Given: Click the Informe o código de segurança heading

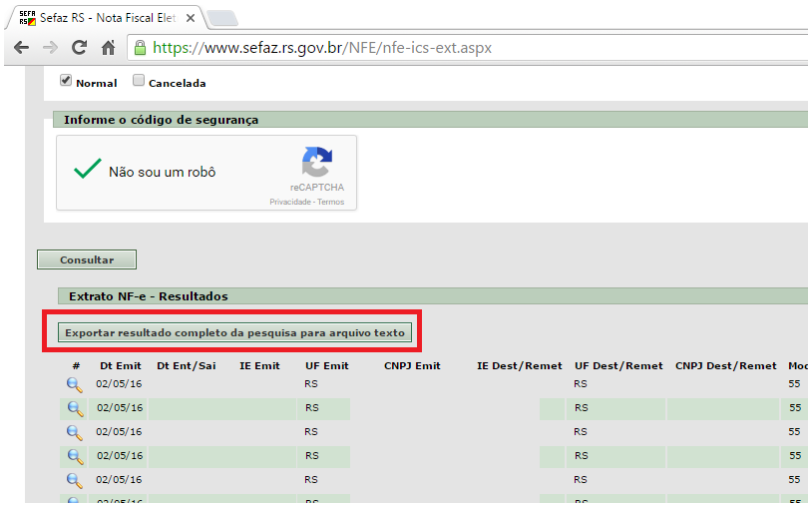Looking at the screenshot, I should coord(161,120).
